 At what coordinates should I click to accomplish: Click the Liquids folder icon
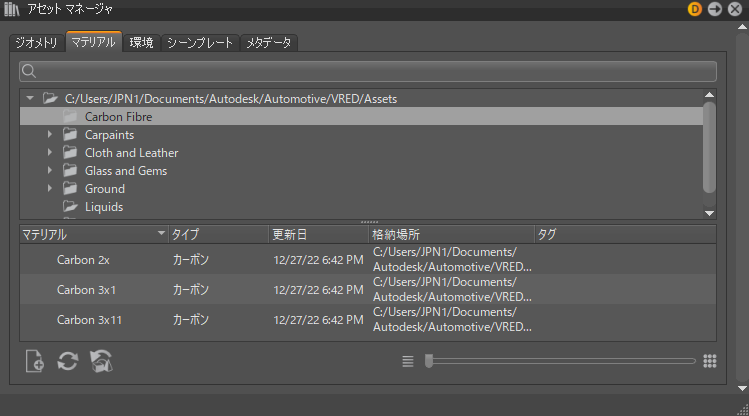(70, 206)
